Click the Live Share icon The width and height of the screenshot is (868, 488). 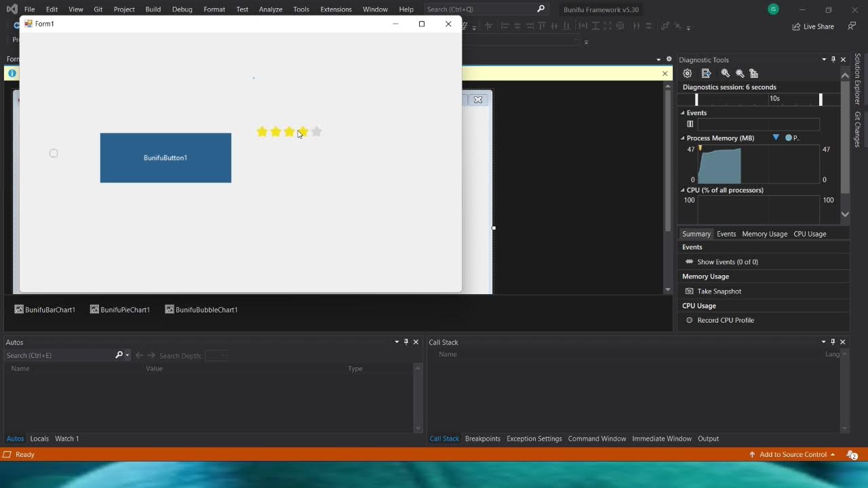coord(796,26)
